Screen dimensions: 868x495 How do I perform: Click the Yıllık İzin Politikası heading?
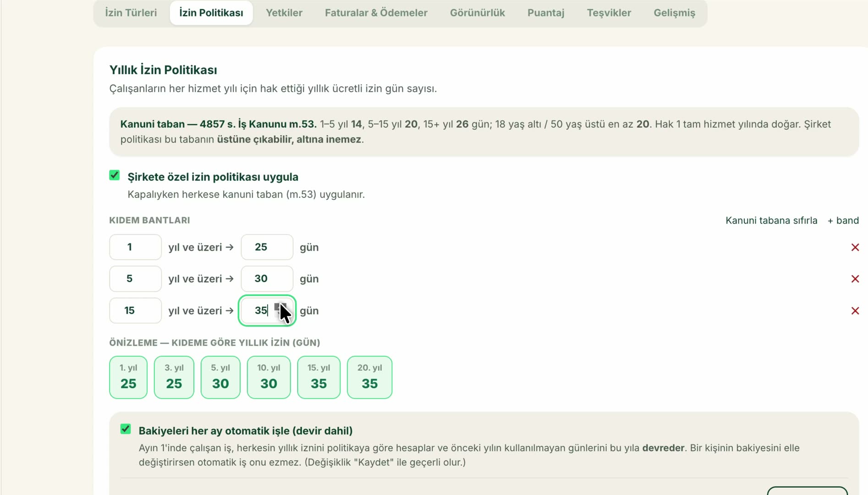click(x=163, y=70)
